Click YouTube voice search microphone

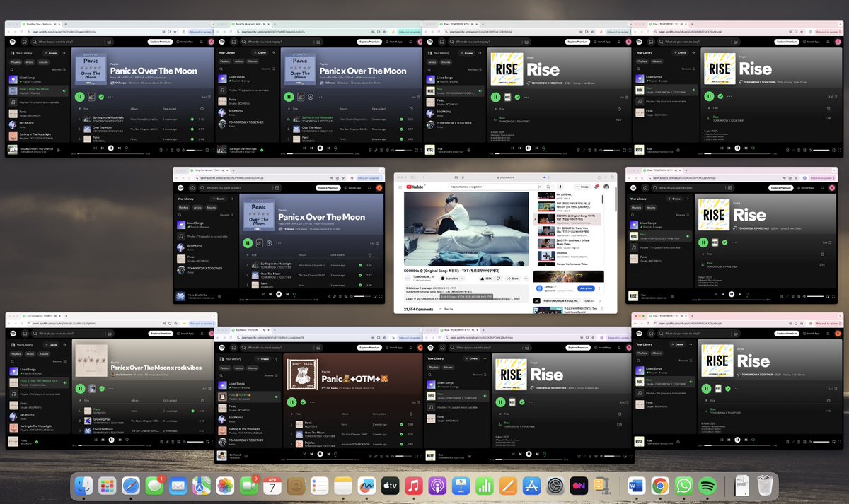[560, 187]
